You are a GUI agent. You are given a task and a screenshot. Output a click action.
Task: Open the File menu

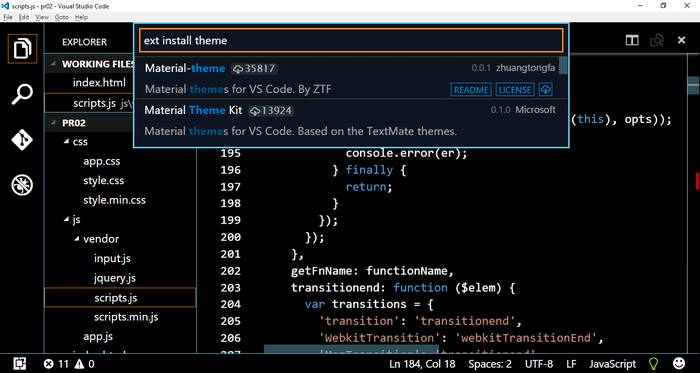tap(8, 17)
